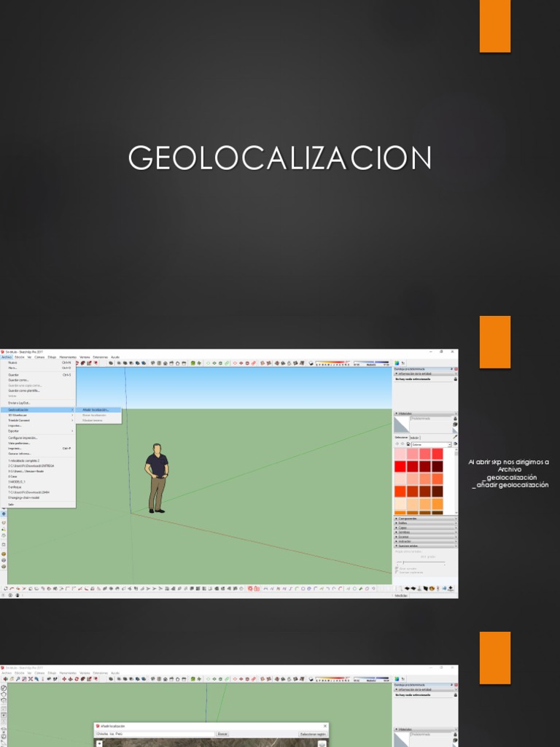Choose Nuevo in the Archivo menu

pyautogui.click(x=38, y=363)
